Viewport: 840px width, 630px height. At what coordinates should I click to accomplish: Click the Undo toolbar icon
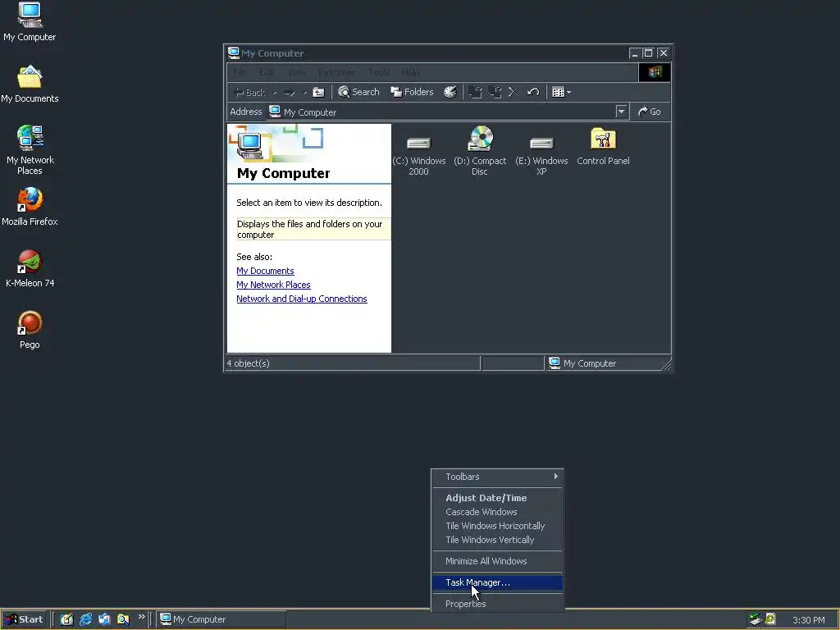point(532,92)
